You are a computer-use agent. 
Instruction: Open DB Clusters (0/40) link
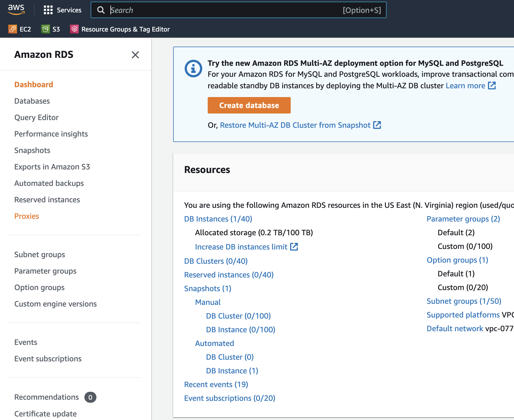(216, 261)
